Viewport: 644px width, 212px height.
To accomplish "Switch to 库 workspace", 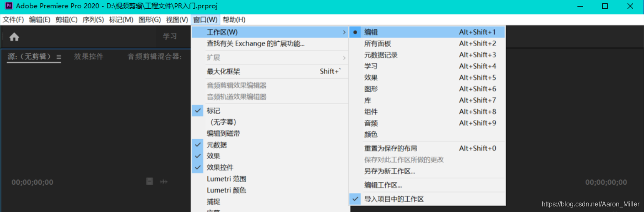I will click(427, 100).
